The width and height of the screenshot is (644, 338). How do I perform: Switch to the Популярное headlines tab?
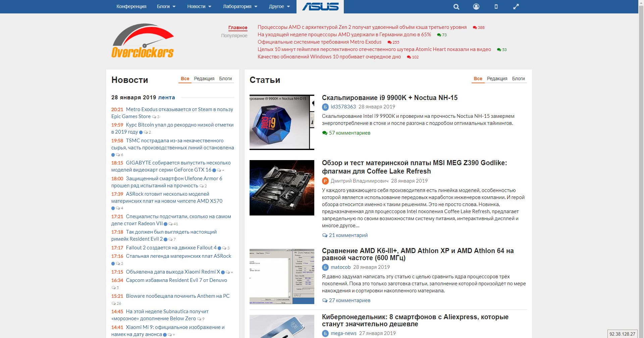[x=234, y=36]
